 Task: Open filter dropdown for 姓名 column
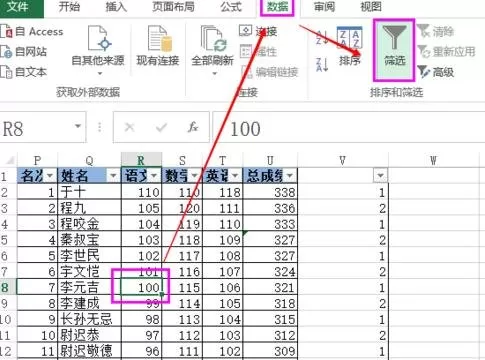(113, 175)
